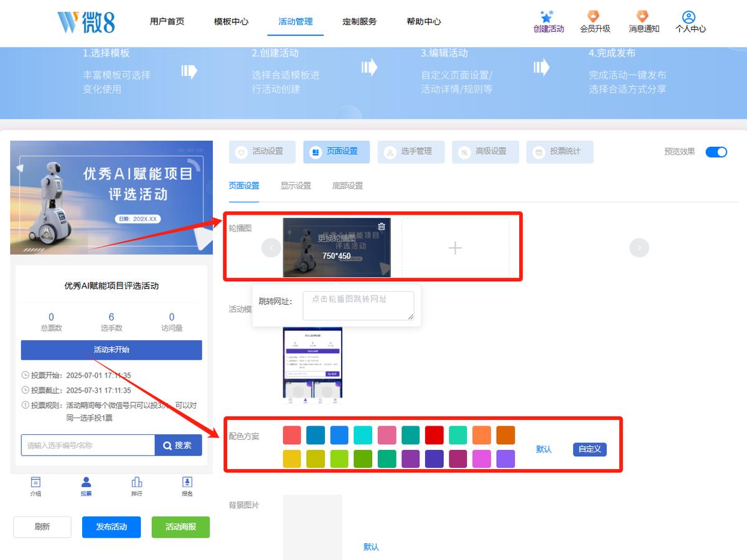
Task: Go to next carousel image with right arrow
Action: pos(639,248)
